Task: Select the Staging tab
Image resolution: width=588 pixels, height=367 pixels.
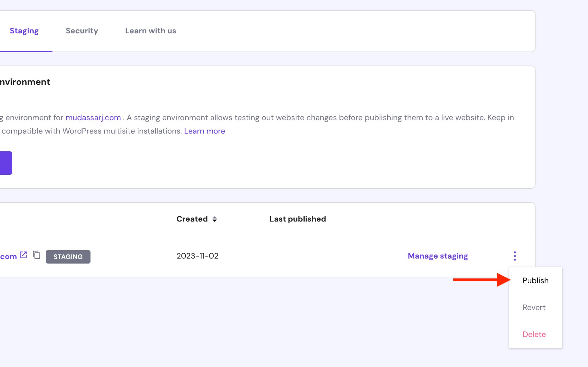Action: [x=24, y=30]
